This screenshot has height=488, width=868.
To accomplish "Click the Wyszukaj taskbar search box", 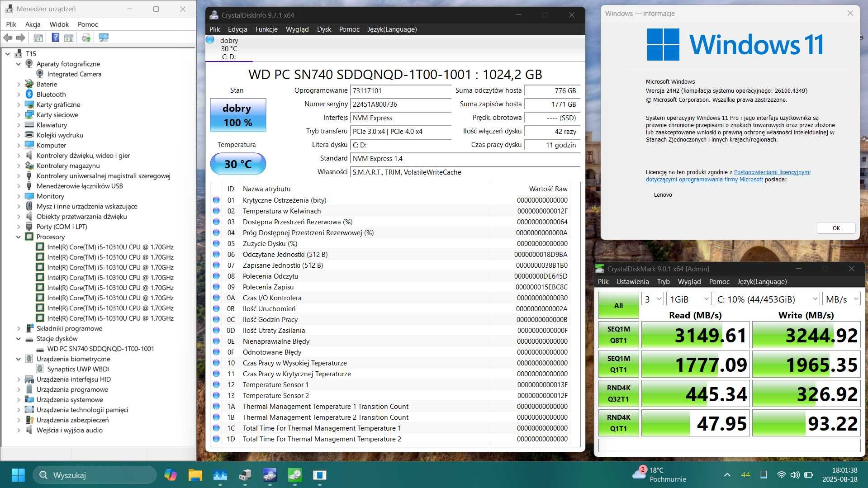I will coord(95,475).
